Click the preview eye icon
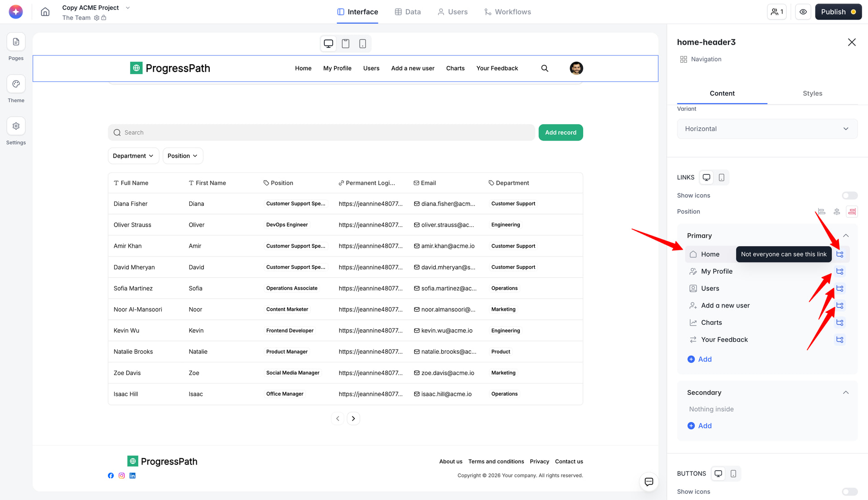This screenshot has height=500, width=868. [803, 12]
